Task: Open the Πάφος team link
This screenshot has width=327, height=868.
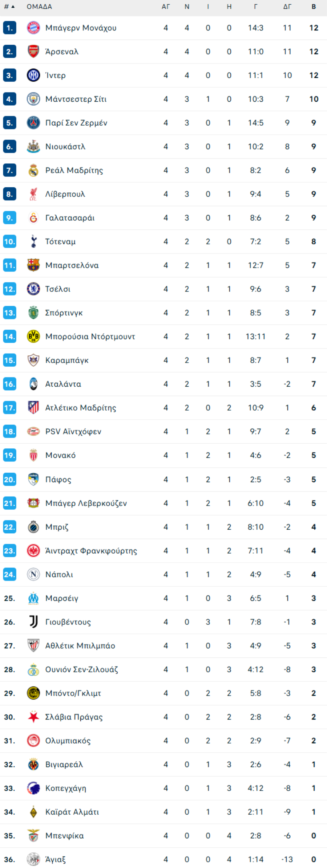Action: (x=58, y=480)
